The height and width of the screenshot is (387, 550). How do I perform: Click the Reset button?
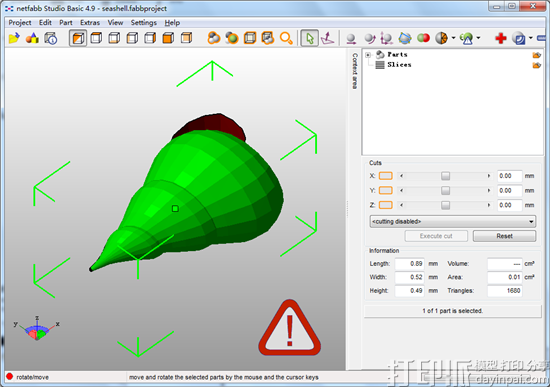click(504, 236)
